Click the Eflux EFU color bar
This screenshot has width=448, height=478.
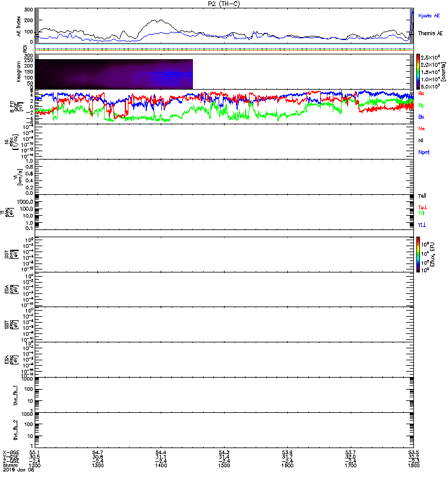point(419,255)
